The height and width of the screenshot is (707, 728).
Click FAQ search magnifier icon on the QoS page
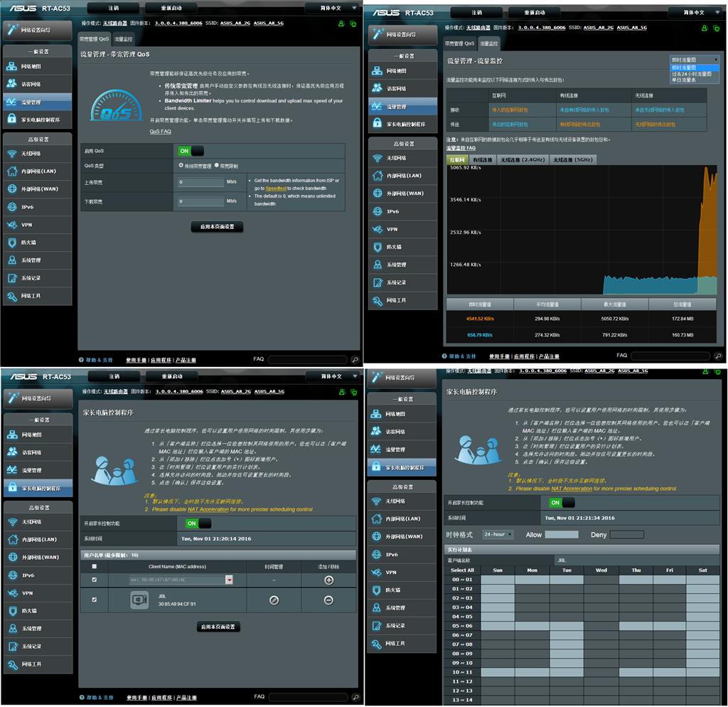[x=355, y=359]
